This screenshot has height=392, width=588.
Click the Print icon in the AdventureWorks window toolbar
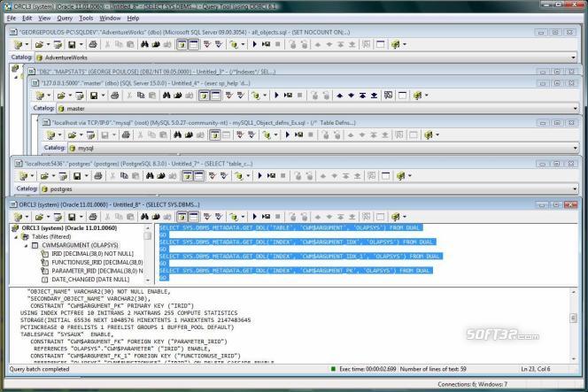[x=93, y=44]
